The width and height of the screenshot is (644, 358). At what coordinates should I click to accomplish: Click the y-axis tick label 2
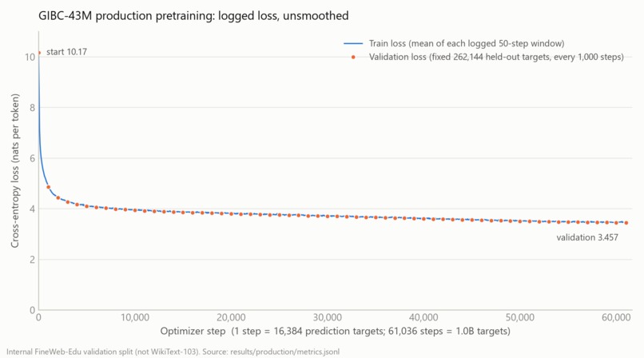click(x=32, y=260)
